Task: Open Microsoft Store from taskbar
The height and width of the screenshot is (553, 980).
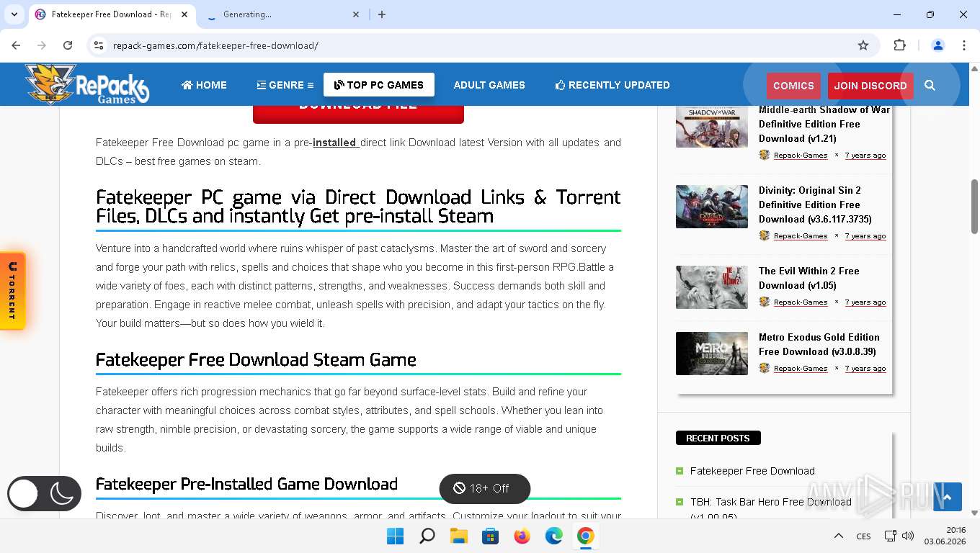Action: 491,536
